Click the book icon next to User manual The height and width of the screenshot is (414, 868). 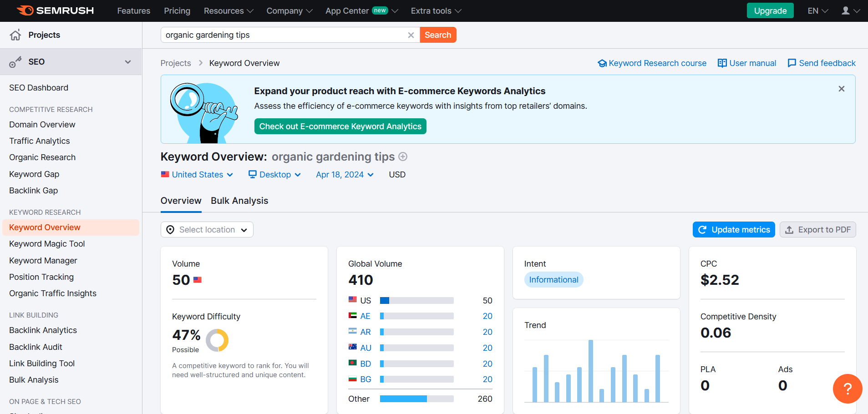pos(722,63)
